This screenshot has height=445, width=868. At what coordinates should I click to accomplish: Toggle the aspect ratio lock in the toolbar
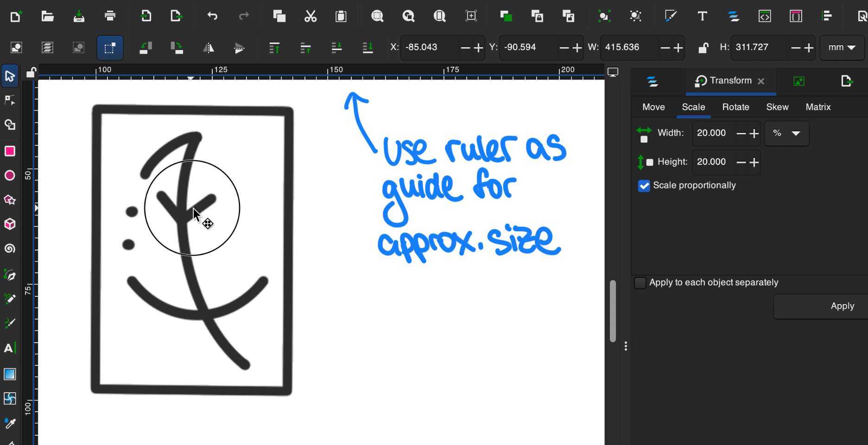coord(703,48)
